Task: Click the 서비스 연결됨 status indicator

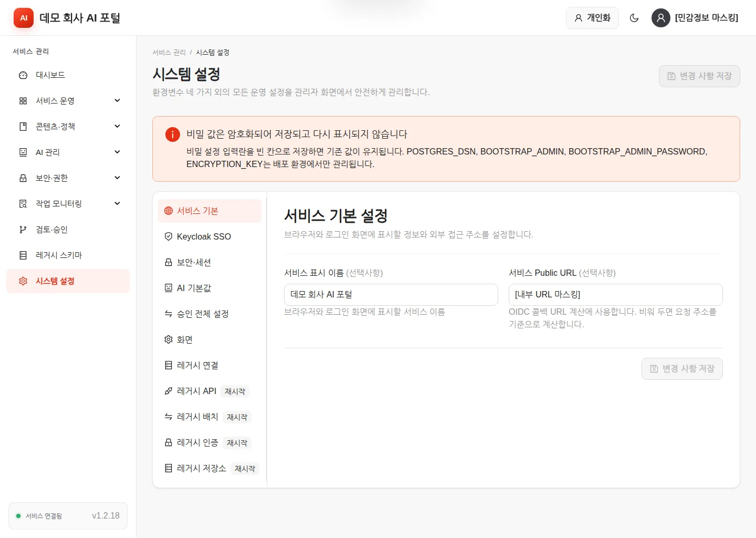Action: tap(39, 516)
